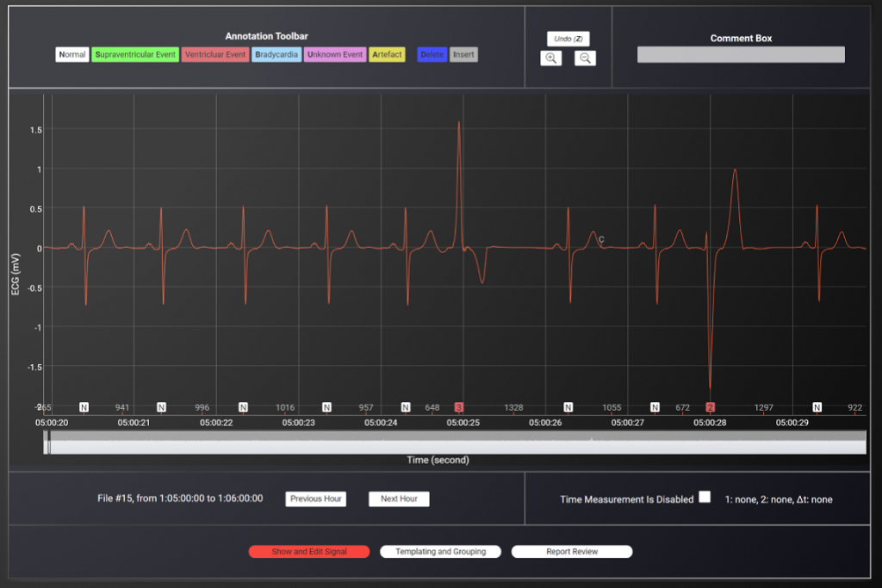This screenshot has height=588, width=882.
Task: Undo the last annotation action
Action: pos(568,39)
